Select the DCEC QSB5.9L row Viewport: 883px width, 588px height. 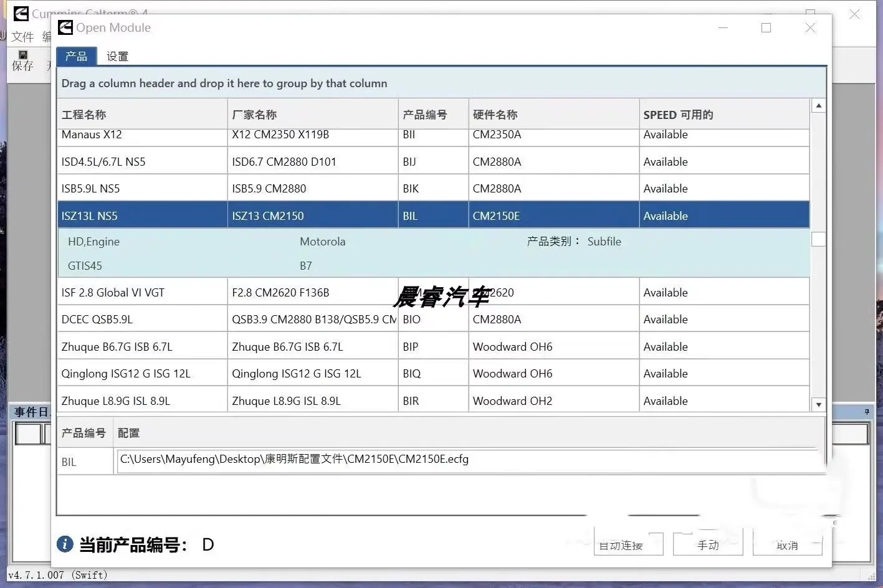[433, 319]
